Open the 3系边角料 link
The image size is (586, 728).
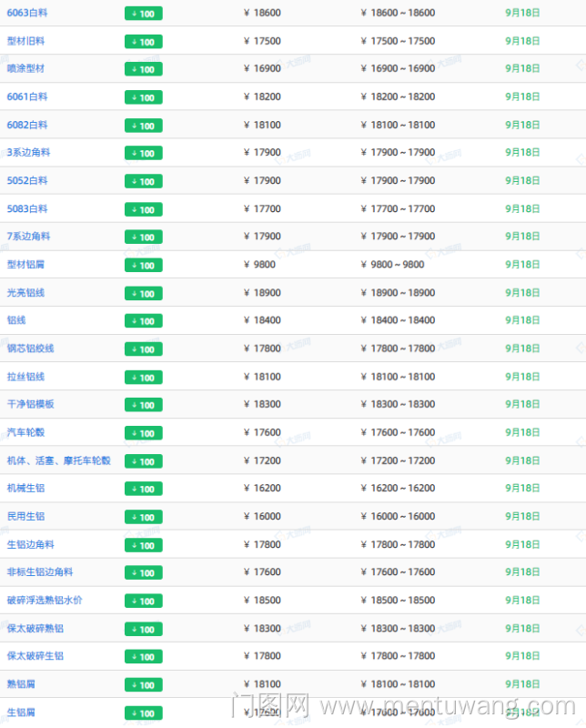pos(29,153)
